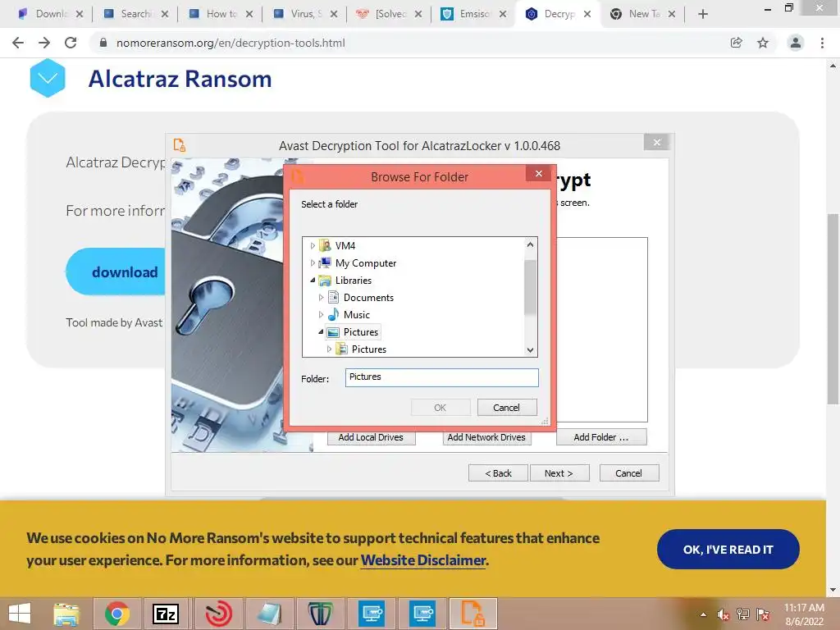Collapse the Libraries tree node

pyautogui.click(x=313, y=281)
